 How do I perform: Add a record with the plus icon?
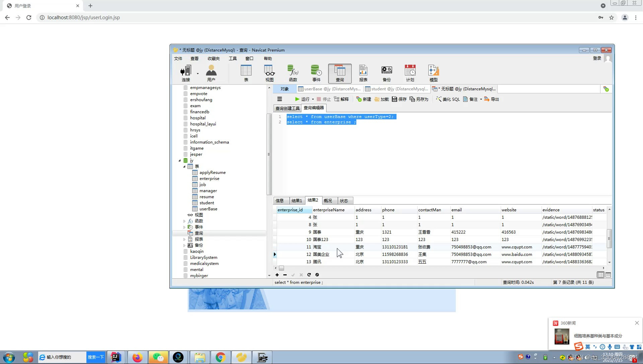point(277,275)
